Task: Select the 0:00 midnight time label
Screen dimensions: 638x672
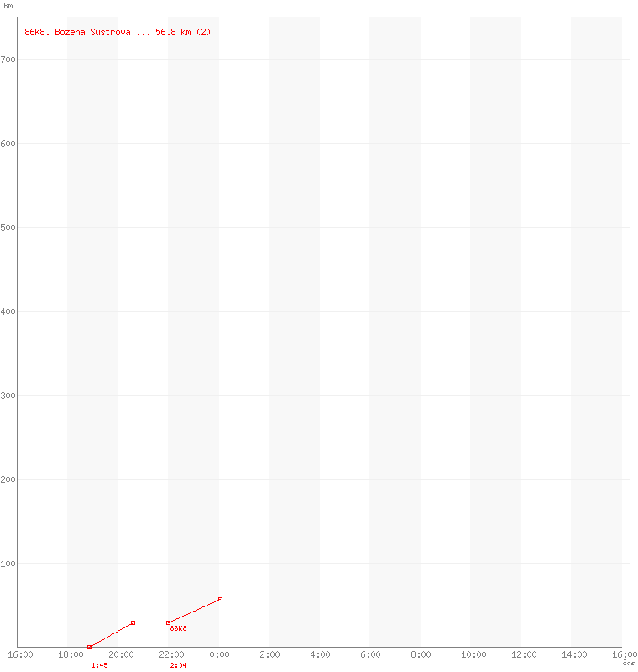Action: tap(220, 654)
